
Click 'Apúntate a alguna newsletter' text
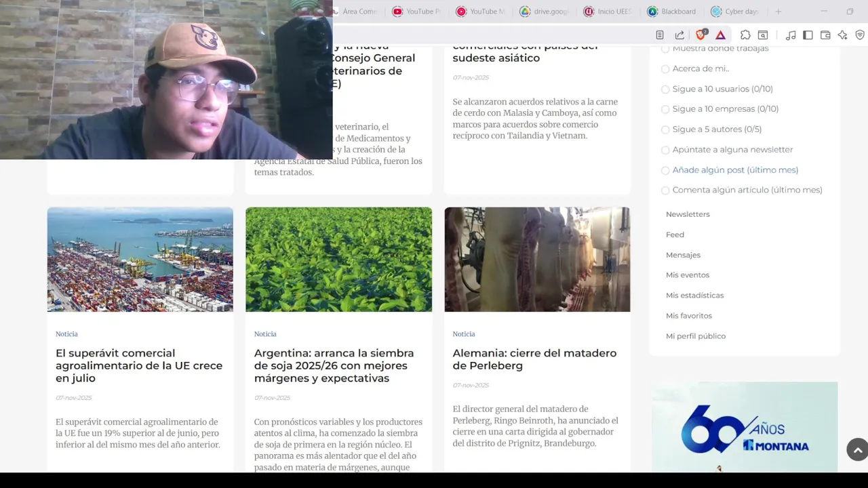732,150
